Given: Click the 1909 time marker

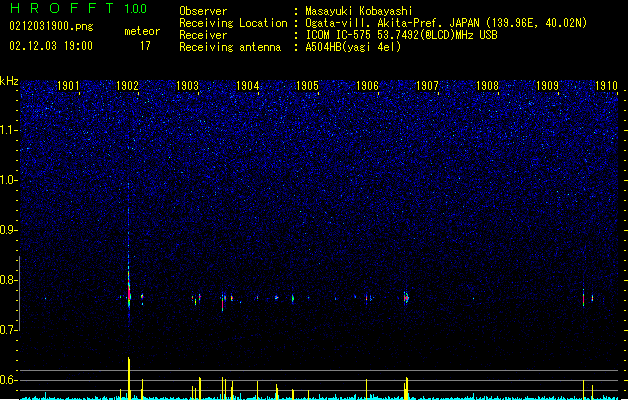Looking at the screenshot, I should [547, 85].
